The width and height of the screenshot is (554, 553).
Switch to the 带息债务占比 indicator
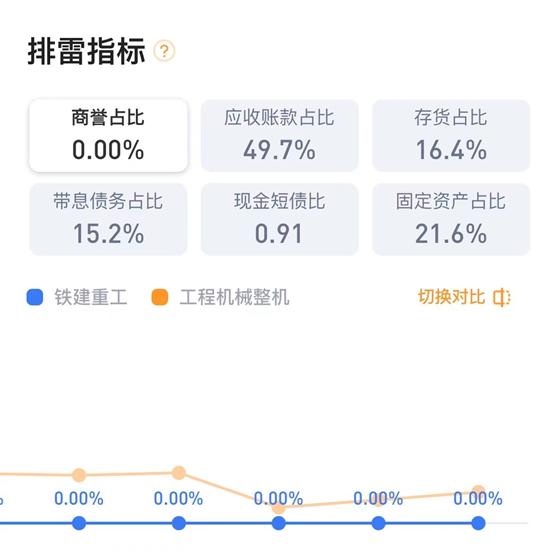pyautogui.click(x=108, y=219)
